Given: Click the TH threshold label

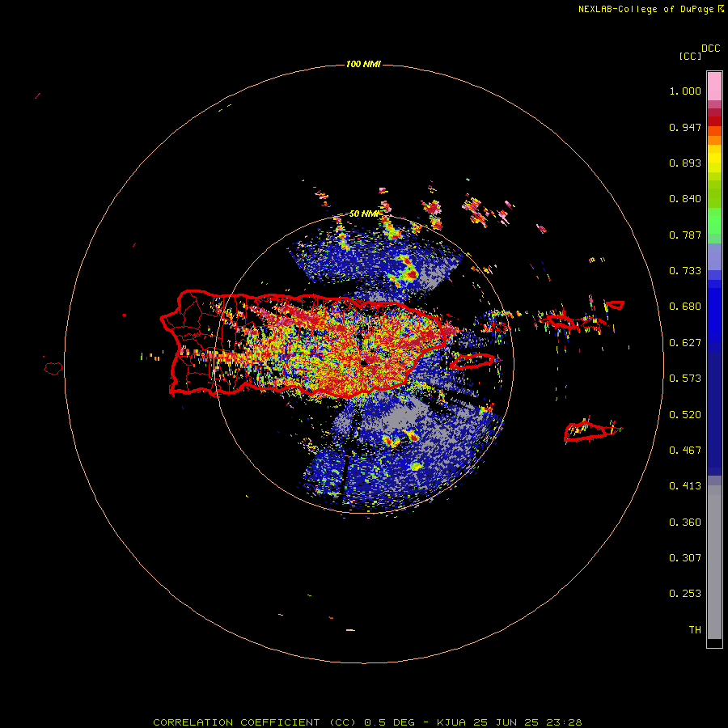Looking at the screenshot, I should 695,630.
